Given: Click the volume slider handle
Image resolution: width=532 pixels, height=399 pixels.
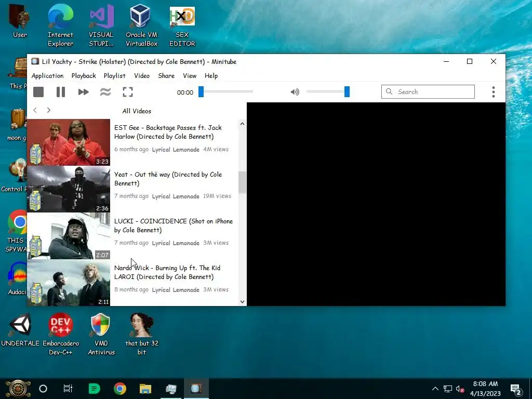Looking at the screenshot, I should [347, 91].
